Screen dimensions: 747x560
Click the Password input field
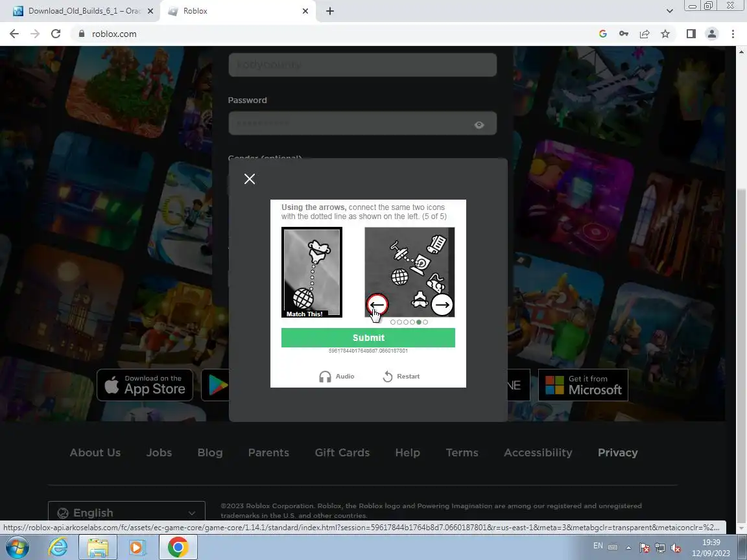(362, 124)
